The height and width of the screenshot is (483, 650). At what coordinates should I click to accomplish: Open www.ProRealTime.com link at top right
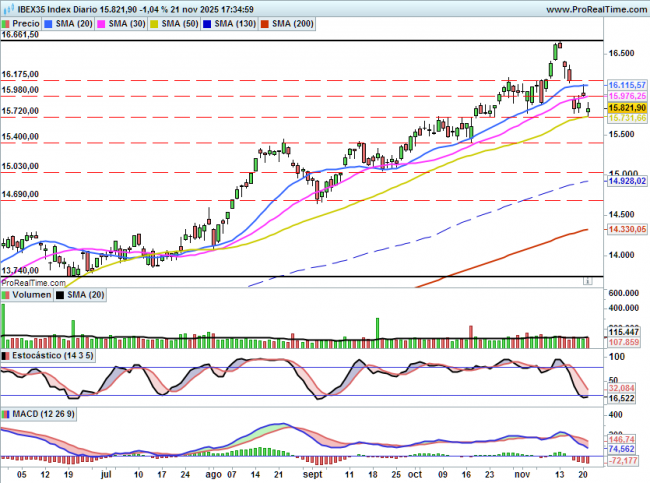[x=595, y=8]
